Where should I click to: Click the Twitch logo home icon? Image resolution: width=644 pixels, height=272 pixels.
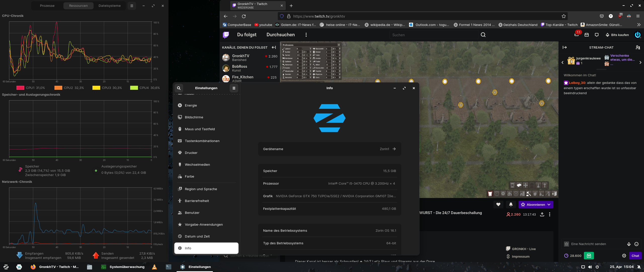[226, 35]
